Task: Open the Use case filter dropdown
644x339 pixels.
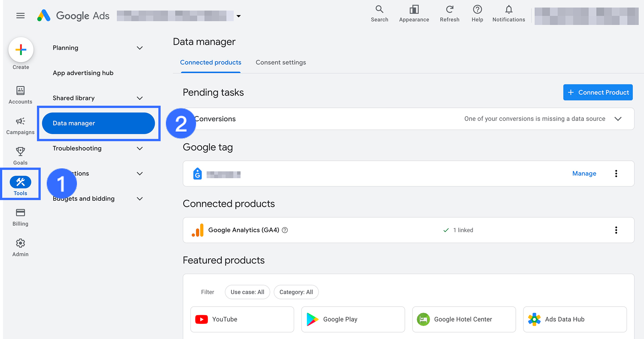Action: [247, 292]
